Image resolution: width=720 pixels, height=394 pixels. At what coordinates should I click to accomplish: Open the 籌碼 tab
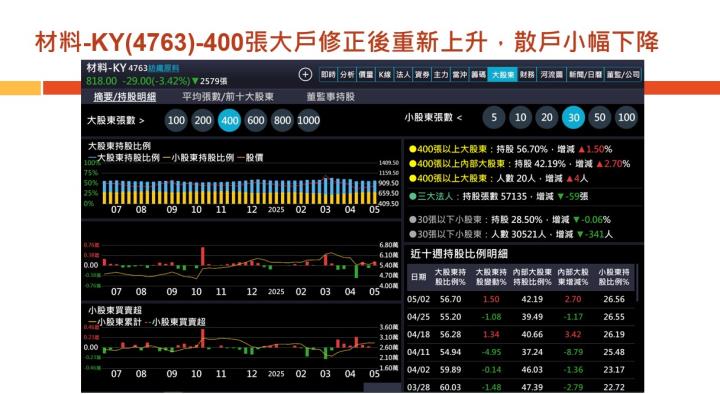click(x=478, y=74)
